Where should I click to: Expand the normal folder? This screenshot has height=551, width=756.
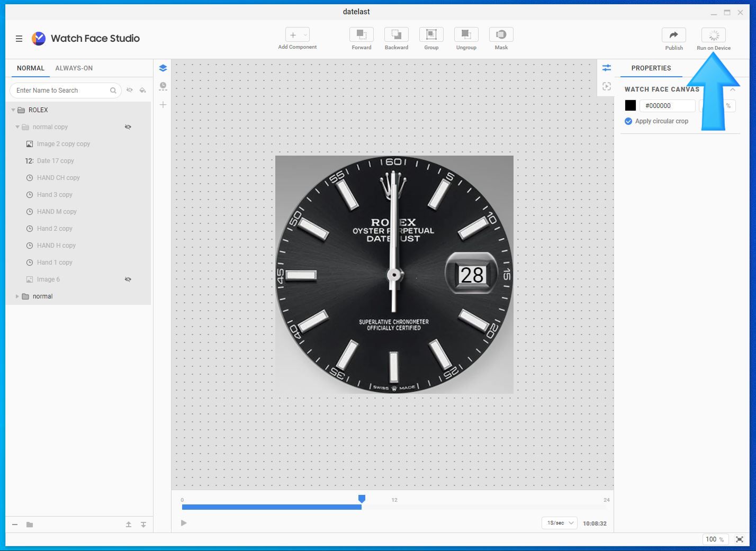(x=17, y=296)
